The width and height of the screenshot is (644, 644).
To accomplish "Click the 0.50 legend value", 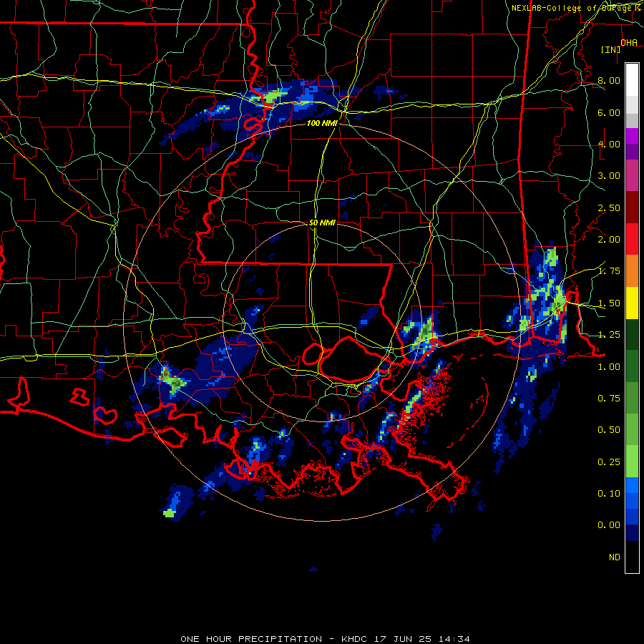I will tap(609, 430).
